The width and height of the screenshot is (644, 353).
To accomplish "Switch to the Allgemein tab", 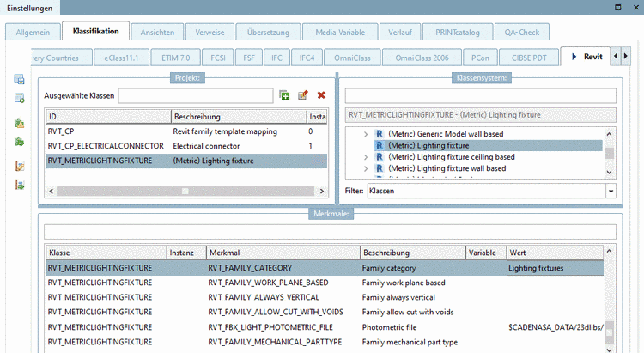I will pyautogui.click(x=33, y=33).
